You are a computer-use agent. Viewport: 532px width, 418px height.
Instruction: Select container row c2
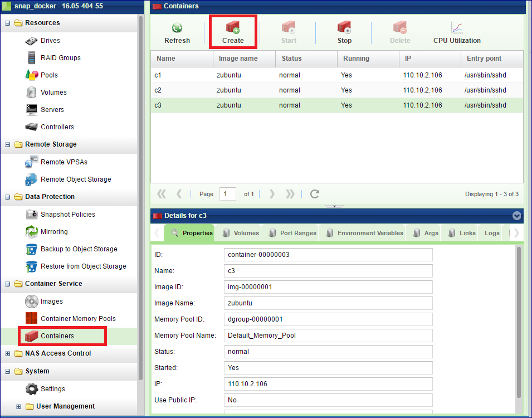337,90
